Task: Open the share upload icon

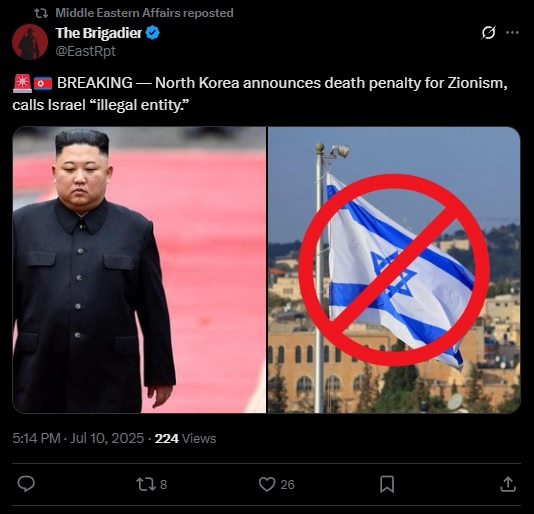Action: point(507,484)
